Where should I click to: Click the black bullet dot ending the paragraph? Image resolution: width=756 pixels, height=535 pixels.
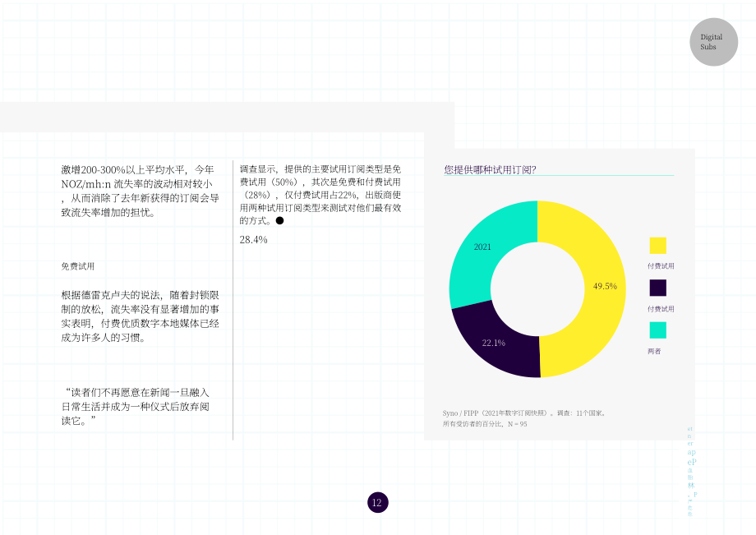point(279,221)
